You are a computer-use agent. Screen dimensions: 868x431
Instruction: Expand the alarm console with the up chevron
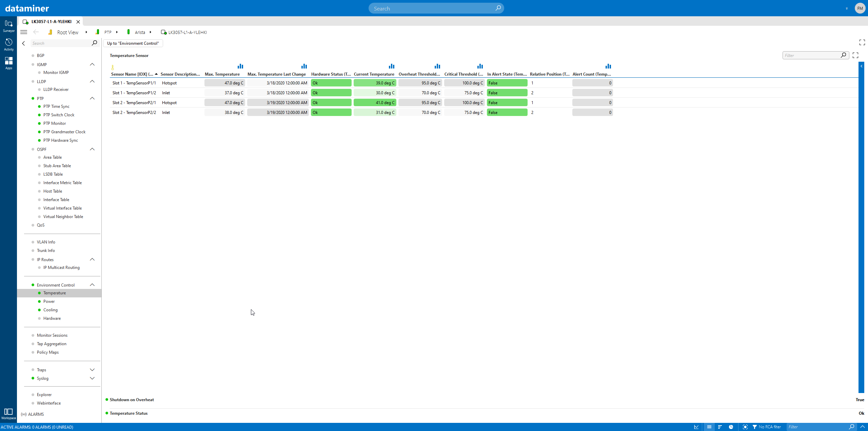tap(863, 427)
